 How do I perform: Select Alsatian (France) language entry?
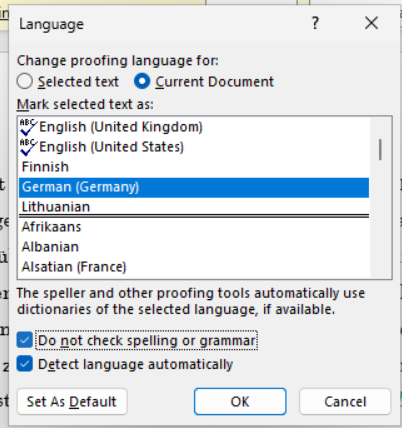tap(194, 267)
